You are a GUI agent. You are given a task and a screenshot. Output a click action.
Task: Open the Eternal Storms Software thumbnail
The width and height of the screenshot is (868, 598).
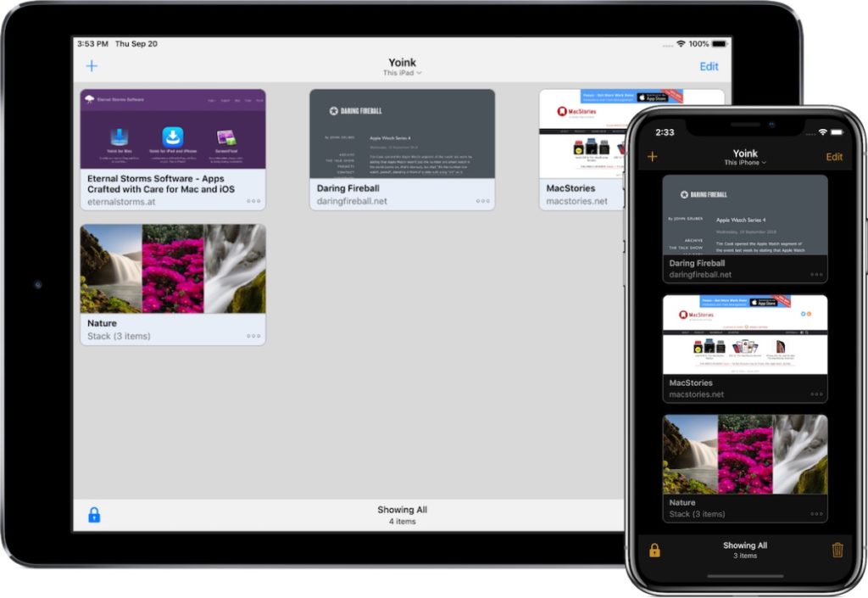[173, 129]
